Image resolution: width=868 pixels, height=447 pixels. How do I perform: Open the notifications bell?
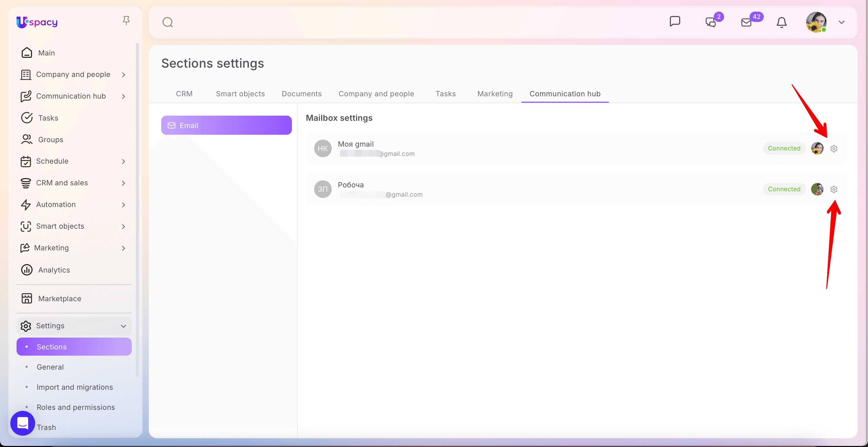[x=781, y=22]
